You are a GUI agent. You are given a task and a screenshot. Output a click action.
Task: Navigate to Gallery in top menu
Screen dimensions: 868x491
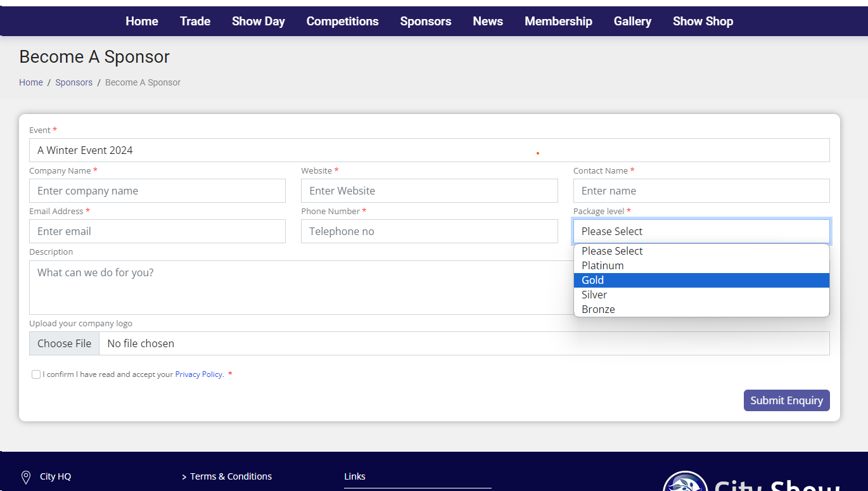pos(632,22)
